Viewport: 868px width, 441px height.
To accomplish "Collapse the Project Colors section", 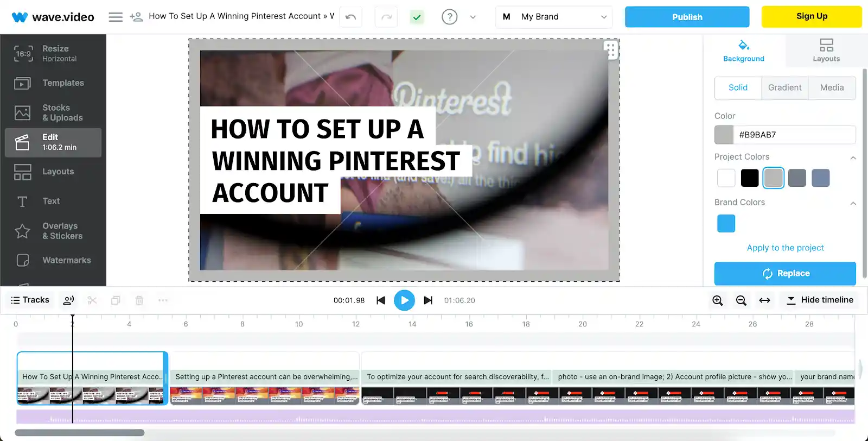I will pos(853,157).
